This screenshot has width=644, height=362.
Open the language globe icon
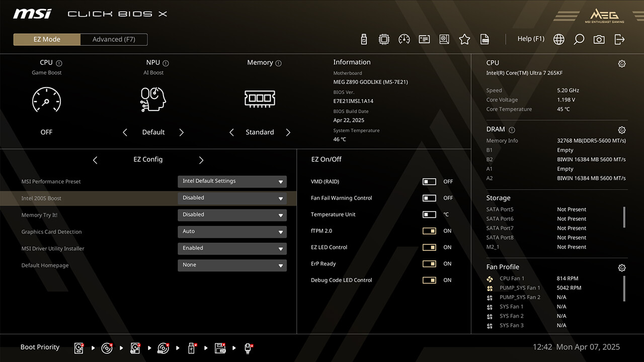[558, 39]
